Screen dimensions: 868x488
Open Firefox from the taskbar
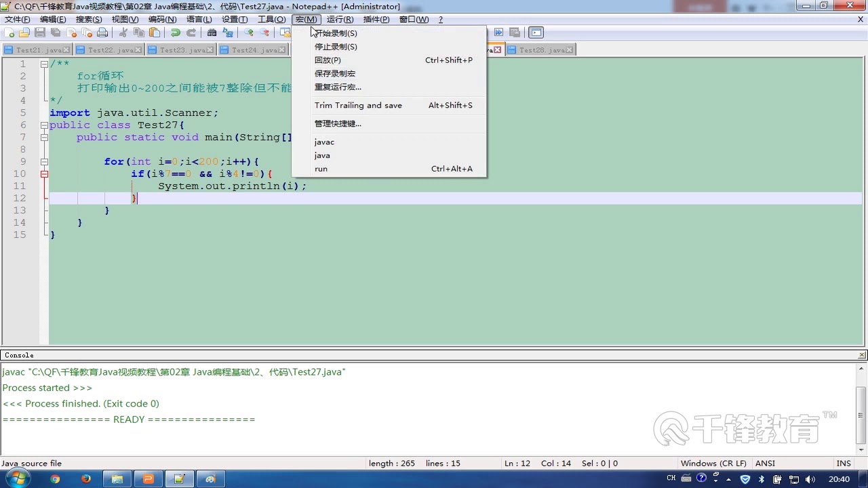(85, 479)
